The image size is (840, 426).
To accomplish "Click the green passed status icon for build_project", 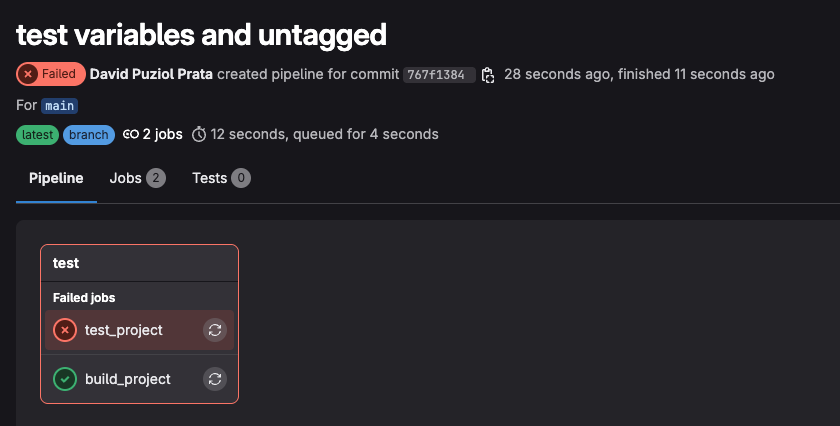I will tap(65, 379).
